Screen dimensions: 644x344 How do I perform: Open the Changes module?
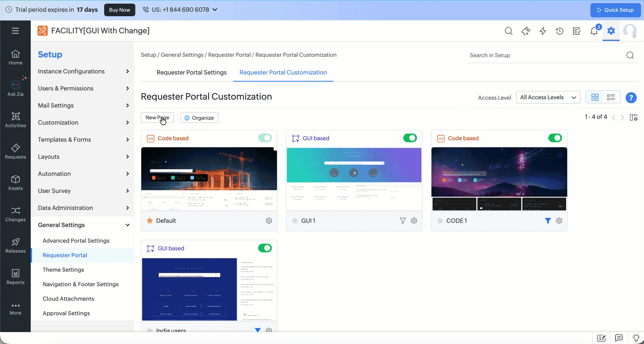[x=15, y=215]
